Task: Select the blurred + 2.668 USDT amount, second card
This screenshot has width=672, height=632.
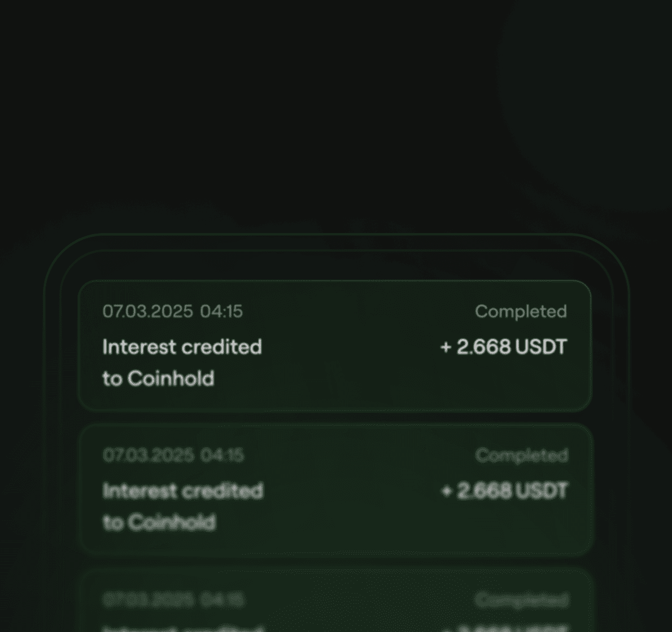Action: click(x=504, y=491)
